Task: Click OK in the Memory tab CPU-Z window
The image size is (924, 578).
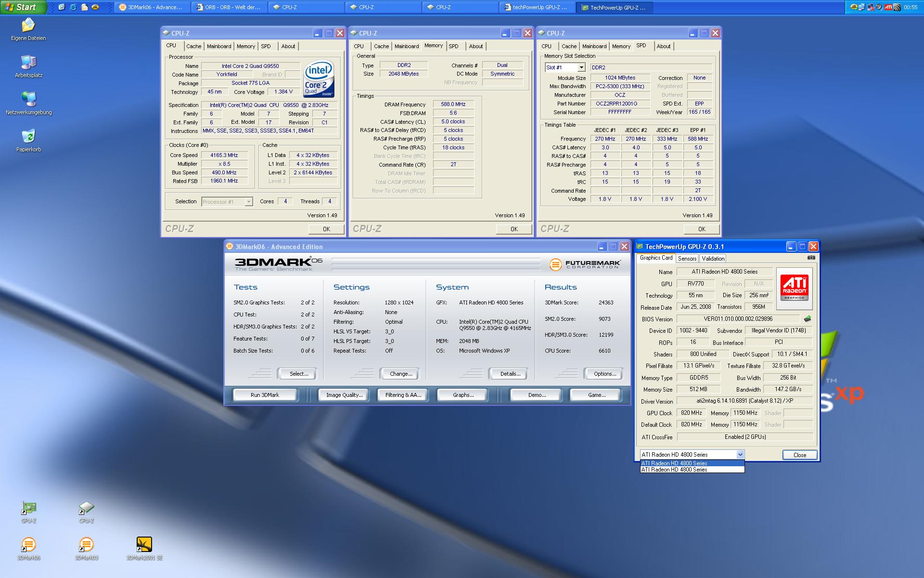Action: (514, 229)
